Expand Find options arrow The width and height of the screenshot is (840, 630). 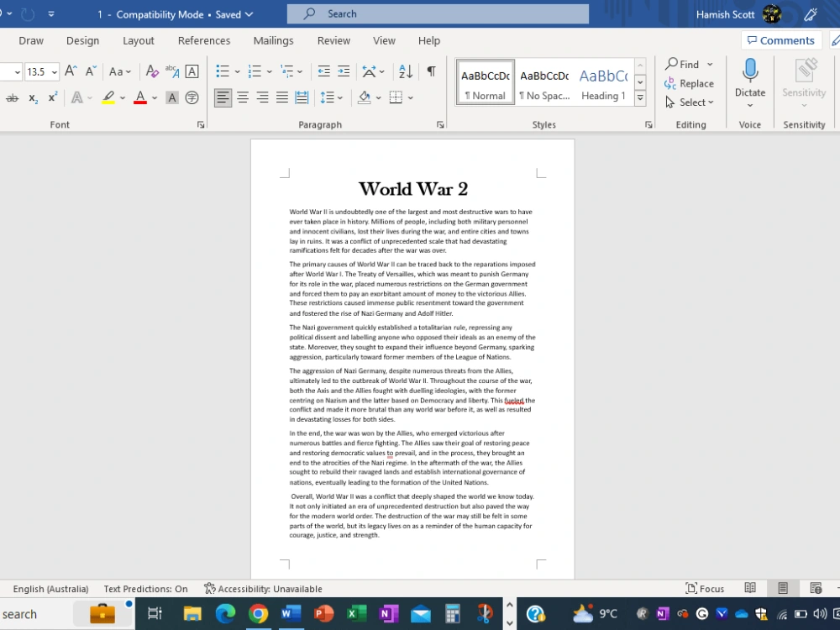710,65
